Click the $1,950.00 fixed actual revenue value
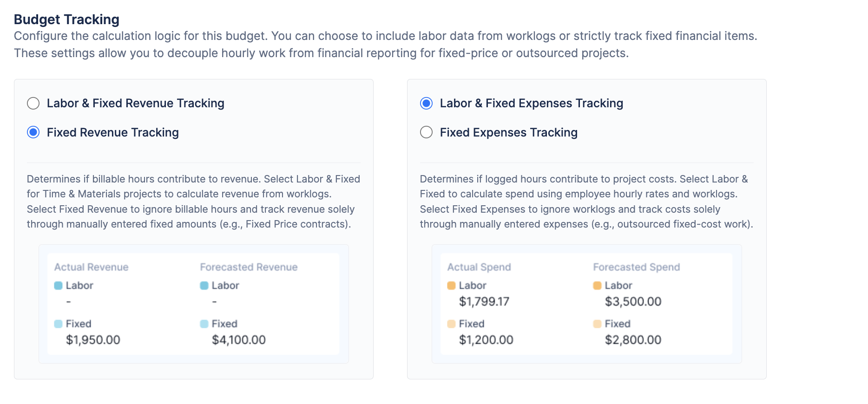 (93, 340)
